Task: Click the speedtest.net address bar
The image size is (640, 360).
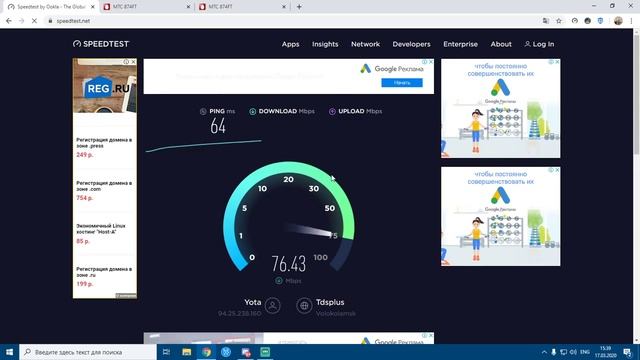Action: click(x=292, y=21)
